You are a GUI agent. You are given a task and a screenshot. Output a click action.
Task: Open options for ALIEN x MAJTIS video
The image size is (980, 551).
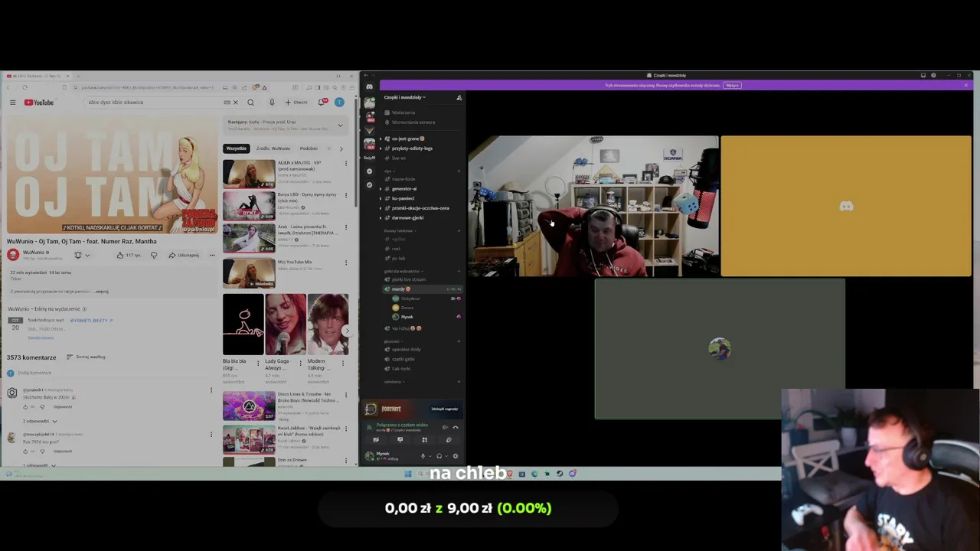click(345, 164)
